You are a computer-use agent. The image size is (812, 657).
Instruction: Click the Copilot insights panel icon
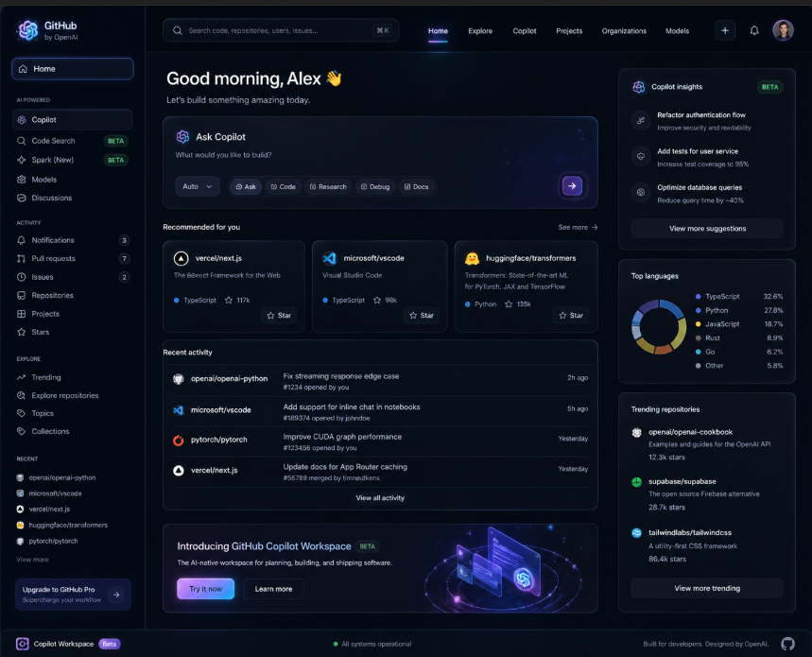point(638,87)
